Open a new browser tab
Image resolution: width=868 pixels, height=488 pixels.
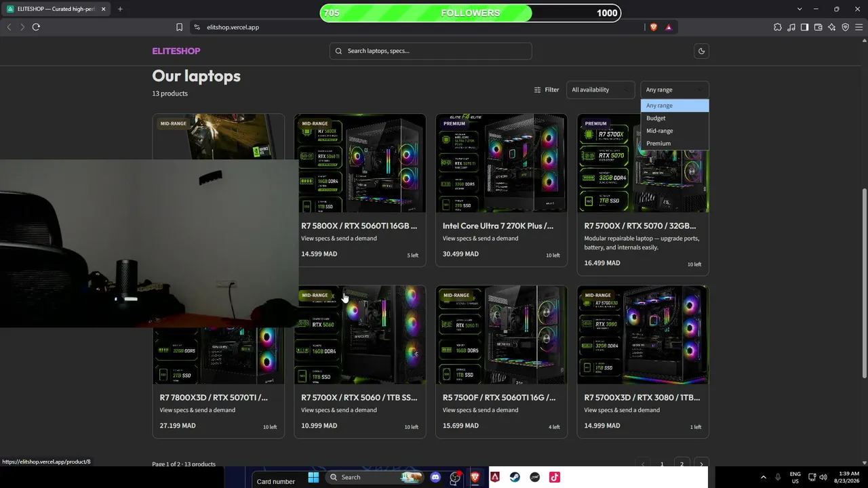tap(120, 9)
